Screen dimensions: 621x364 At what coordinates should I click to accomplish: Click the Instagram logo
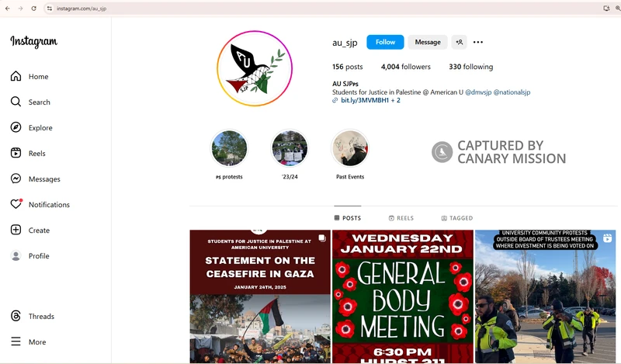(x=33, y=41)
